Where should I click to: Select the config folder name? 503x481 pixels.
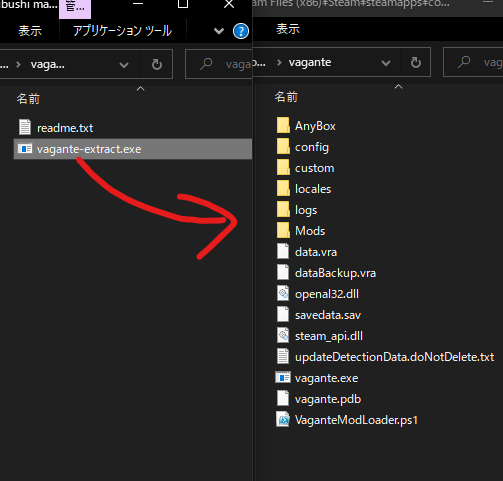click(312, 147)
